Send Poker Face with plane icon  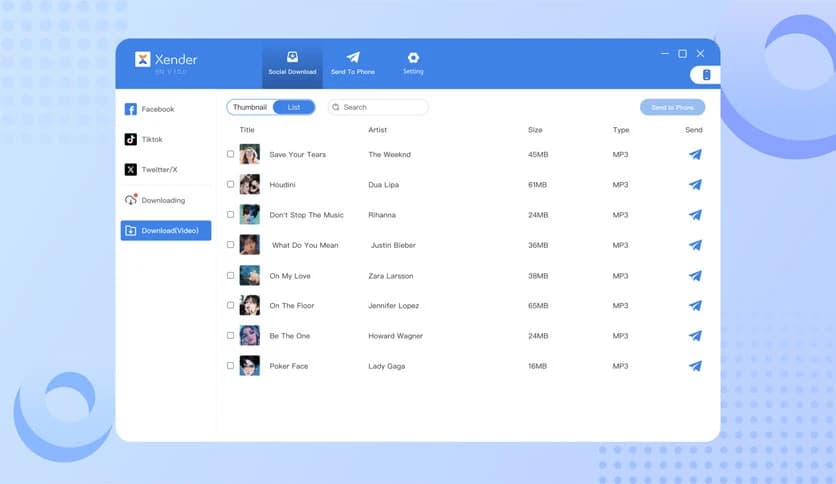point(695,366)
